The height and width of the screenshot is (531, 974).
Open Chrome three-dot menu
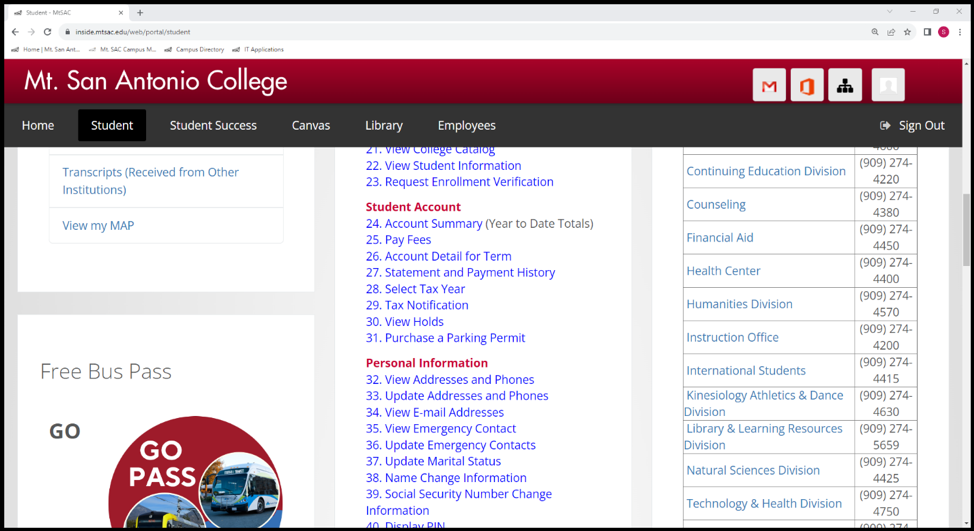960,32
